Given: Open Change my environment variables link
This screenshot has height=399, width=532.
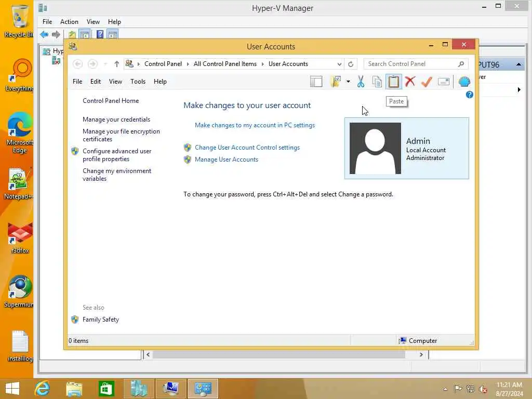Looking at the screenshot, I should [117, 175].
